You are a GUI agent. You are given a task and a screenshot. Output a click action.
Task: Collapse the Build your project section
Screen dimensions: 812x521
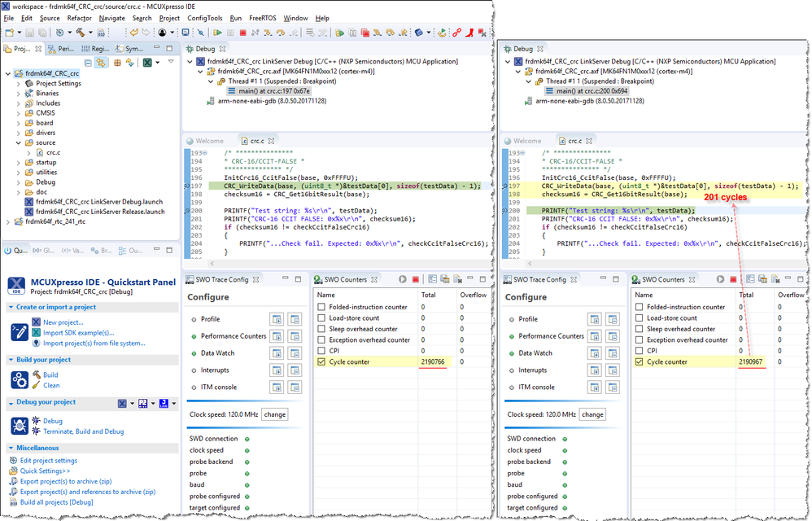tap(11, 360)
